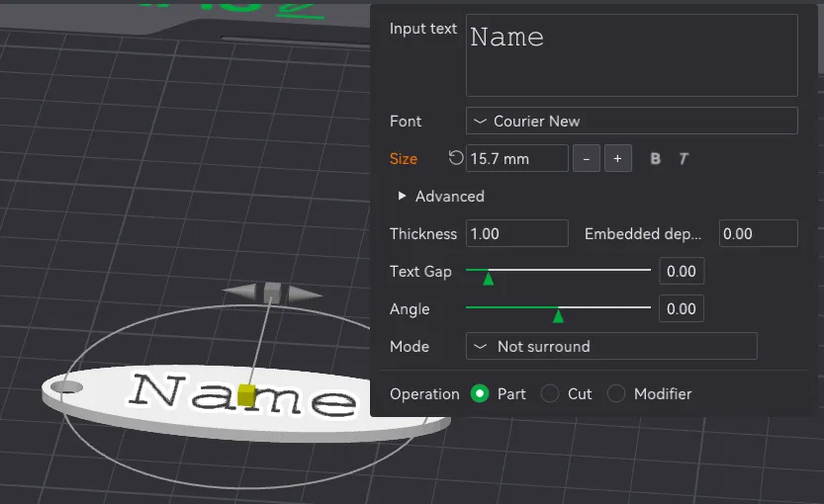Screen dimensions: 824x504
Task: Decrease font size with minus button
Action: [x=587, y=158]
